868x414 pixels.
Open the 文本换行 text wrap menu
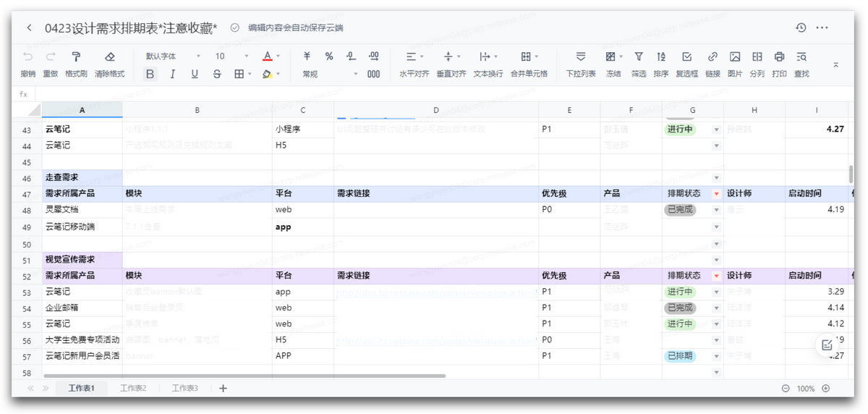(488, 64)
